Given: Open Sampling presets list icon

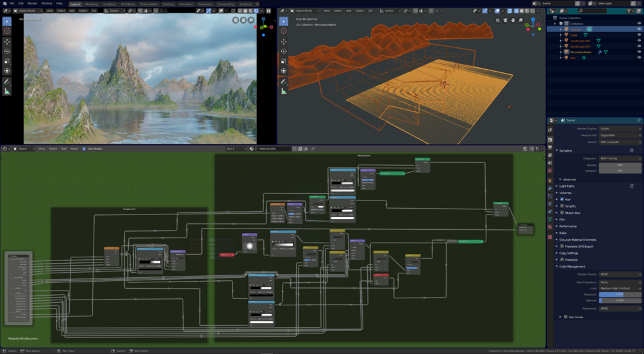Looking at the screenshot, I should click(632, 150).
